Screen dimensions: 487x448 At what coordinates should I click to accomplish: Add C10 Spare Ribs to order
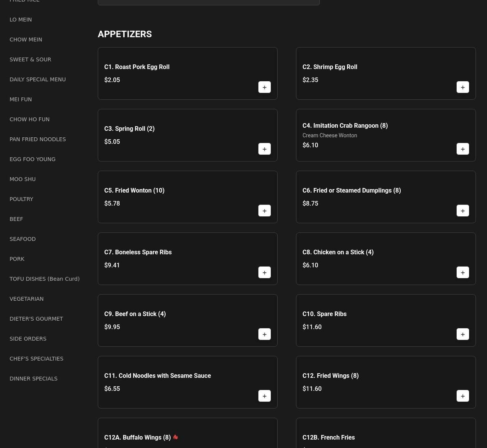coord(463,334)
